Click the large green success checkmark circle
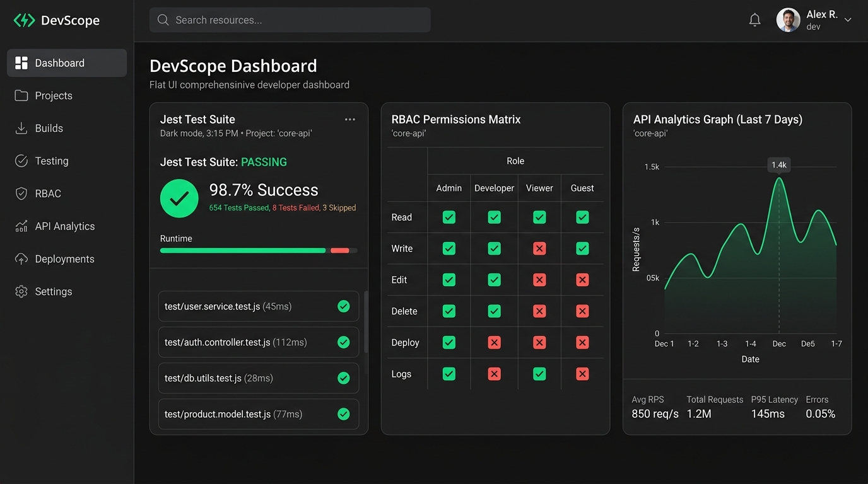This screenshot has height=484, width=868. tap(179, 199)
